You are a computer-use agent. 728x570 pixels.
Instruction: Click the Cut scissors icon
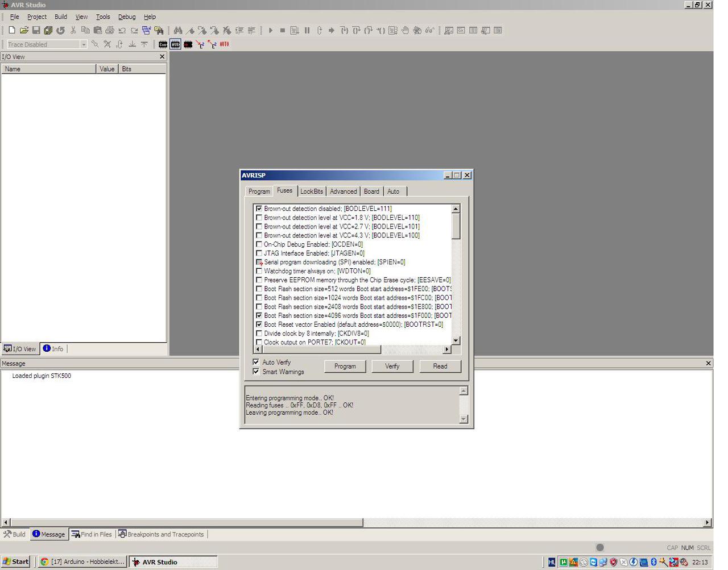click(73, 31)
